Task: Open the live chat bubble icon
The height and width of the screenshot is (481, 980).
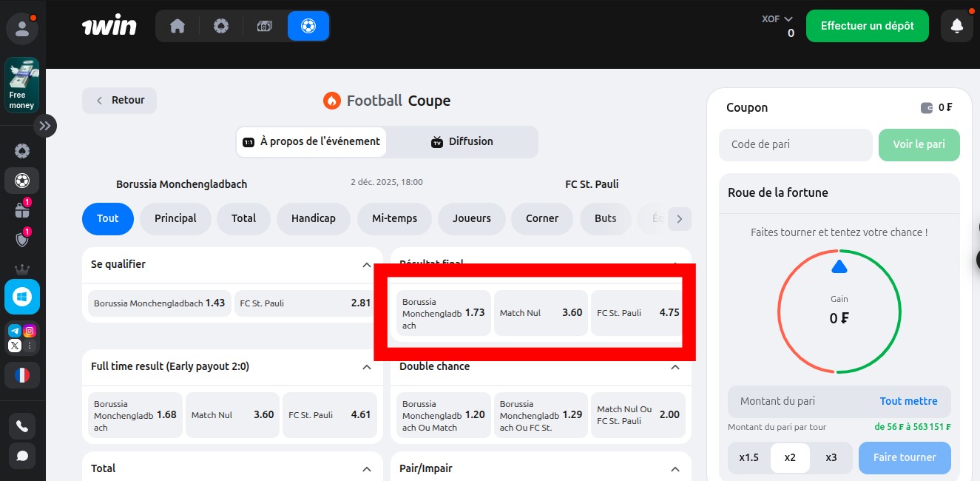Action: pyautogui.click(x=22, y=455)
